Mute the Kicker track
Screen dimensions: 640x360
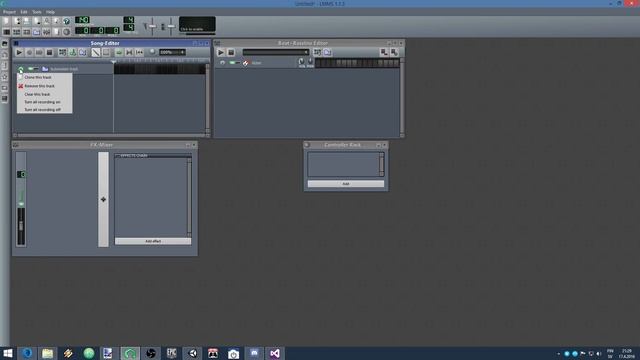(232, 62)
